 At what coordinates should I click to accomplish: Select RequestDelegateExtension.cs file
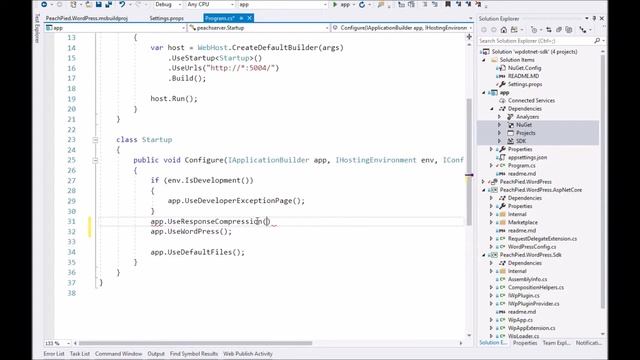click(542, 239)
